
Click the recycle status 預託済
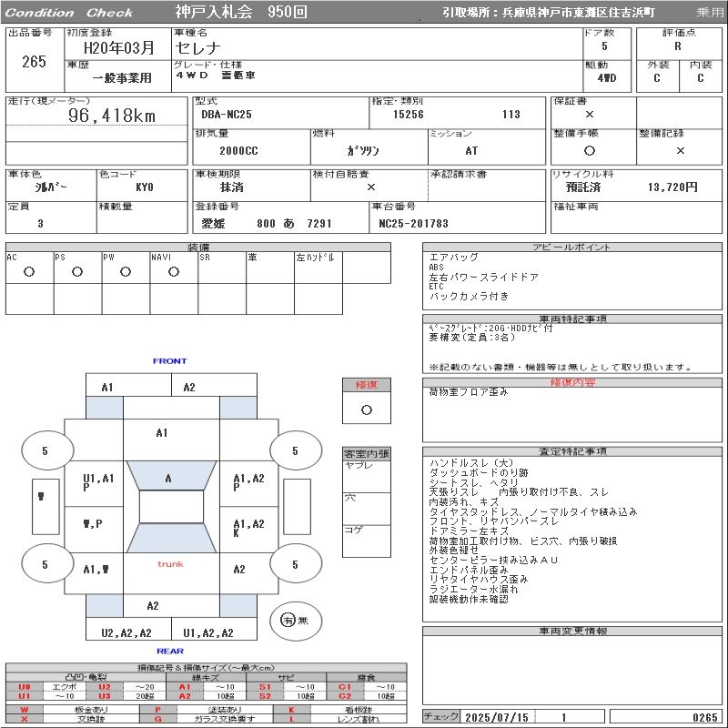click(x=583, y=187)
